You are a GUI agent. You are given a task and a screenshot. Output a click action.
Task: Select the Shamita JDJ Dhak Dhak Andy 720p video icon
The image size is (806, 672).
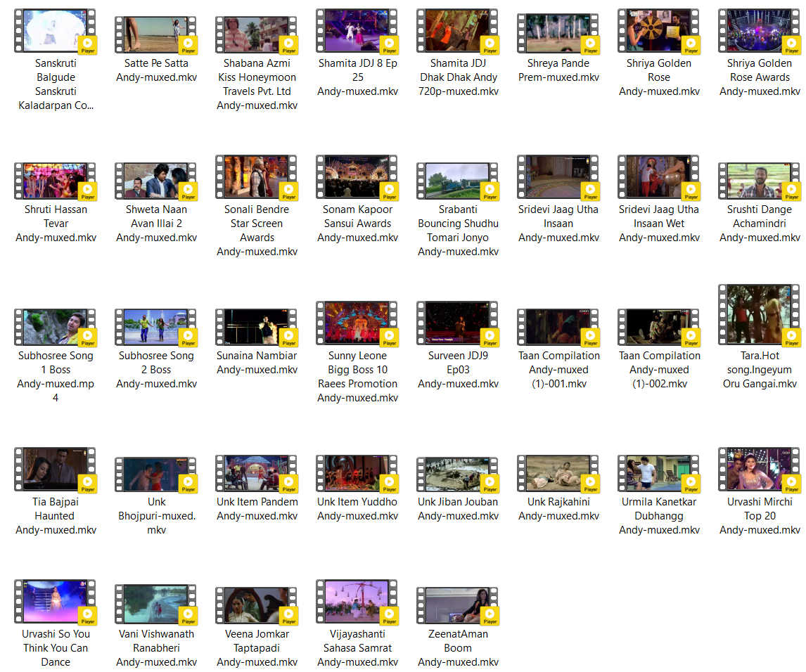[x=458, y=31]
